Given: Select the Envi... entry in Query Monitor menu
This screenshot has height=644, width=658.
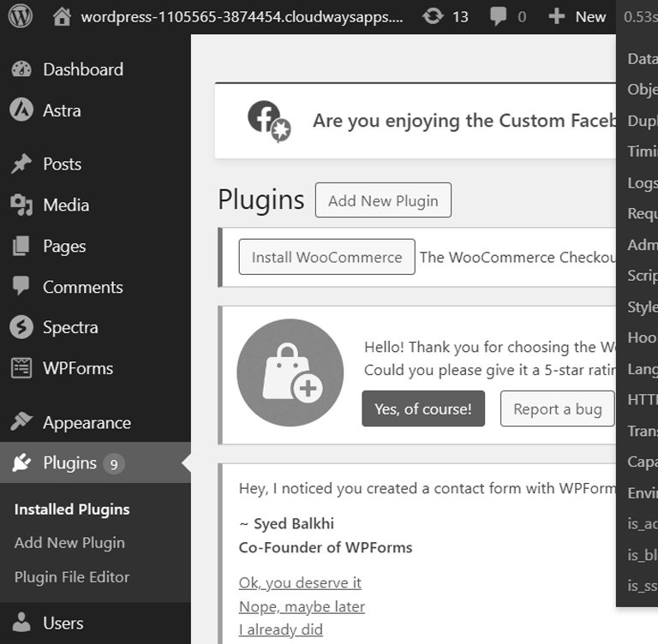Looking at the screenshot, I should click(642, 493).
